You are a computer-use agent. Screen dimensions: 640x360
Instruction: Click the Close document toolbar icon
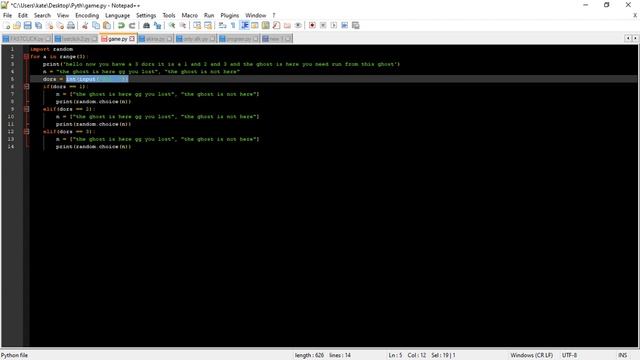pyautogui.click(x=49, y=25)
